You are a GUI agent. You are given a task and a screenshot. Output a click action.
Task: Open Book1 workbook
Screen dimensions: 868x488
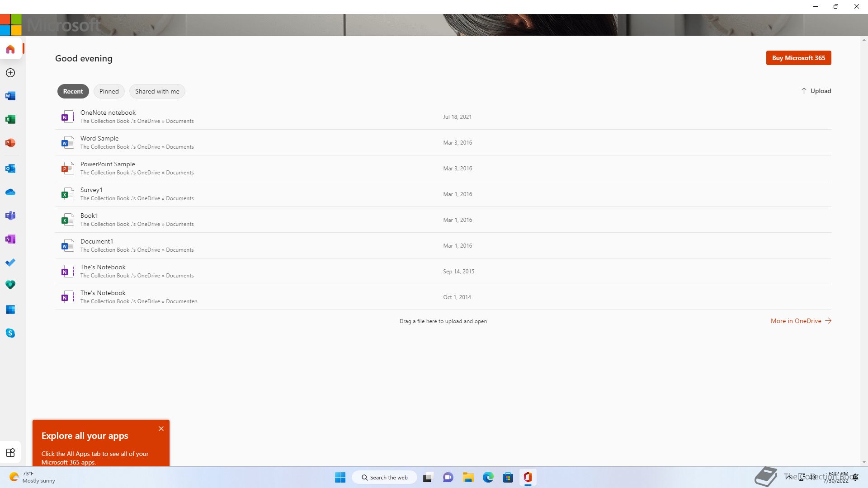(x=443, y=220)
